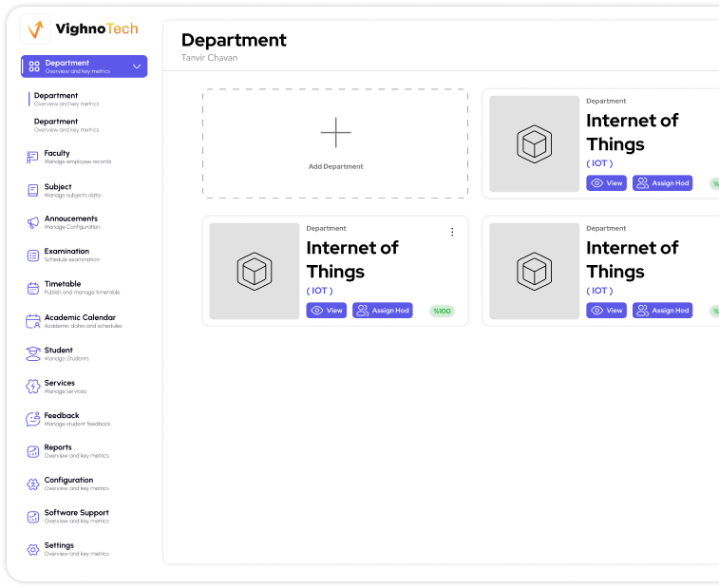Click the Timetable calendar icon
Image resolution: width=719 pixels, height=588 pixels.
pos(33,288)
